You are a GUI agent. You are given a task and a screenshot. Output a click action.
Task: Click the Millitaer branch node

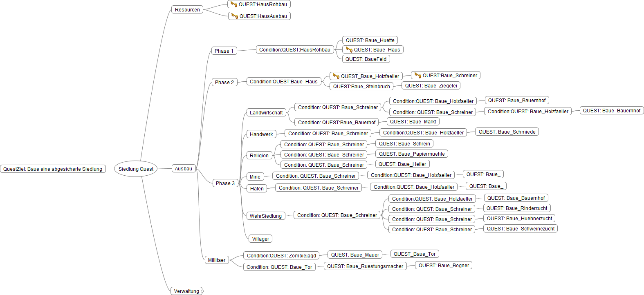pos(217,260)
